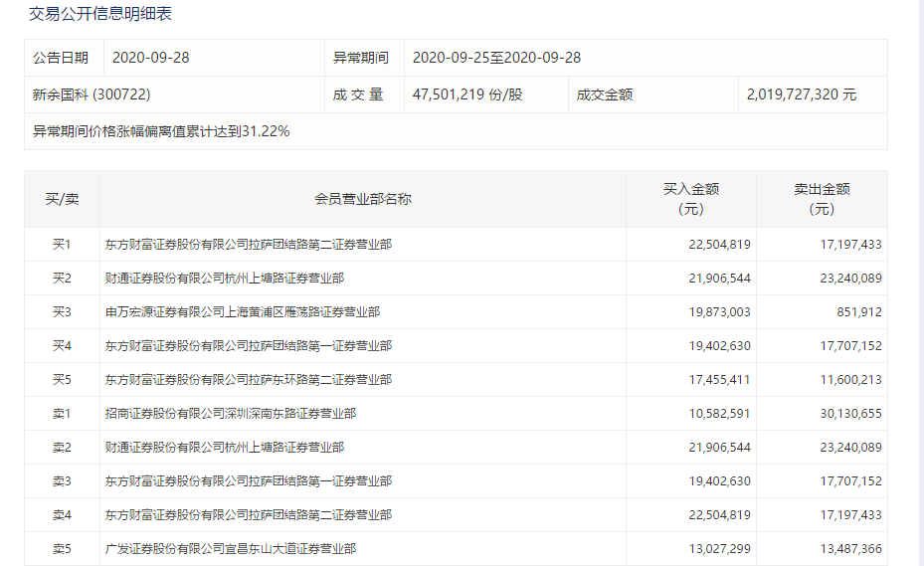Click 东方财富拉萨东环路第二证券营业部 name
The height and width of the screenshot is (566, 924).
(248, 380)
